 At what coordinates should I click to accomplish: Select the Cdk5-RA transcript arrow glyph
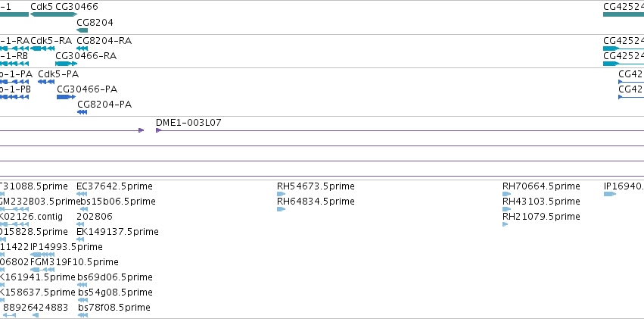[42, 48]
